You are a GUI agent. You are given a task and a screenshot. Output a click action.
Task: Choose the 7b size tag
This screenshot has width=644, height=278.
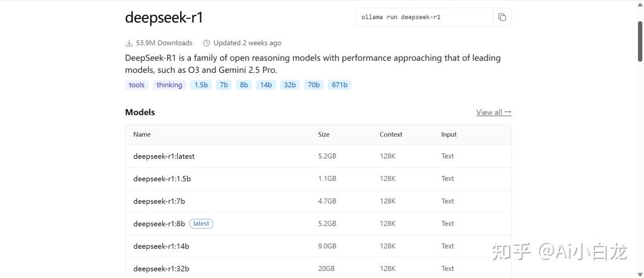[x=224, y=85]
